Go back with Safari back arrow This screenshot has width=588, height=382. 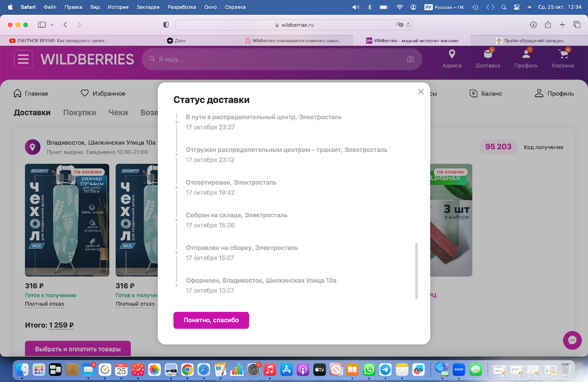(65, 25)
